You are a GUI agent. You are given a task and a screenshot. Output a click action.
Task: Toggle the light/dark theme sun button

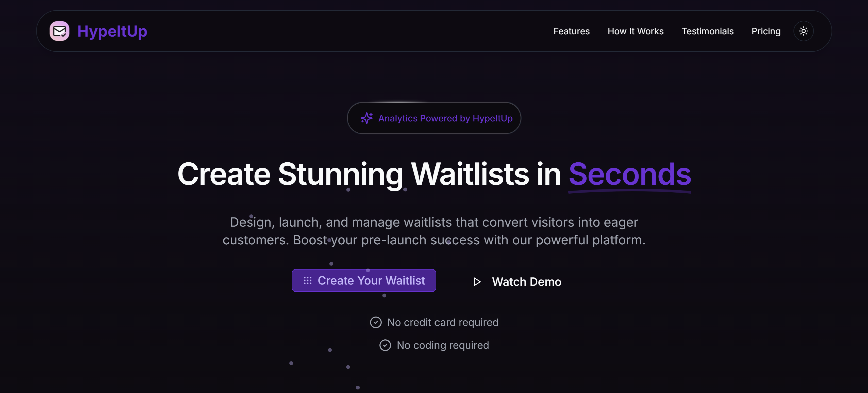(803, 31)
